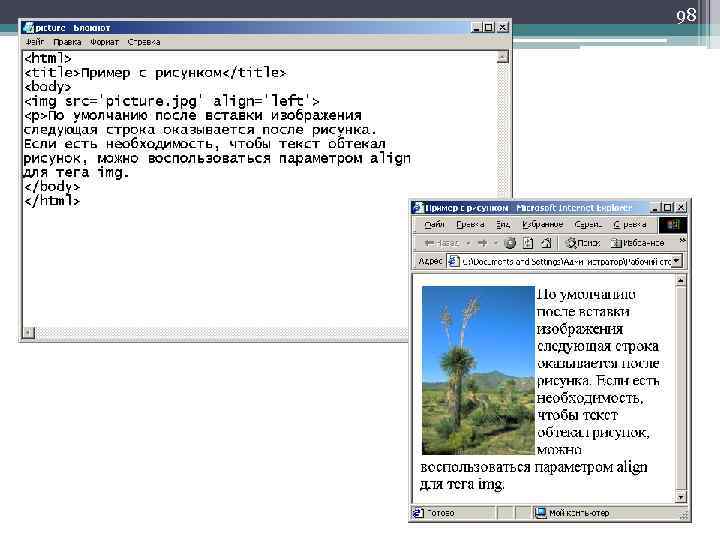Maximize the Internet Explorer window
This screenshot has width=720, height=540.
click(x=667, y=208)
